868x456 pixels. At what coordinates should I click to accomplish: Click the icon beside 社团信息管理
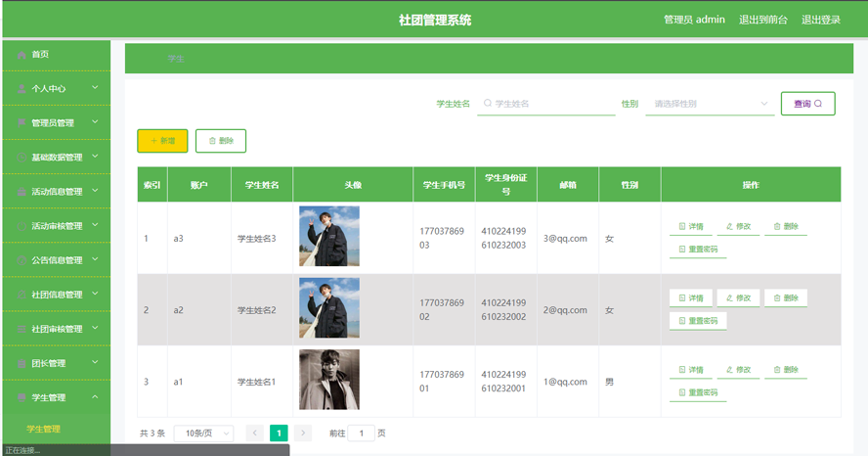point(22,295)
